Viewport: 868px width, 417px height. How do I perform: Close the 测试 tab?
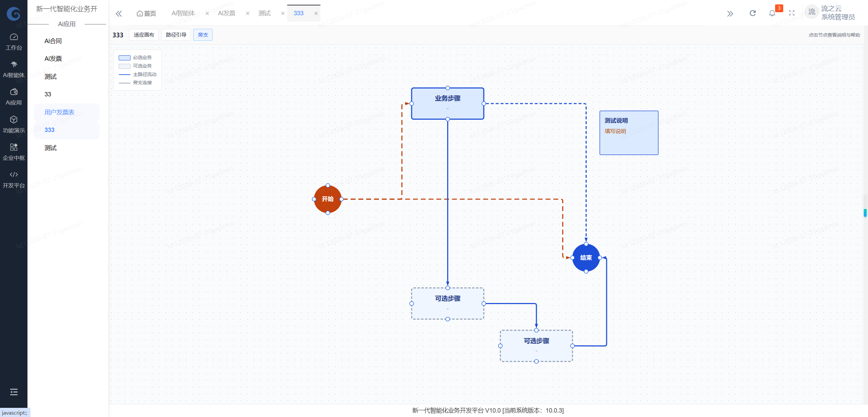tap(283, 13)
